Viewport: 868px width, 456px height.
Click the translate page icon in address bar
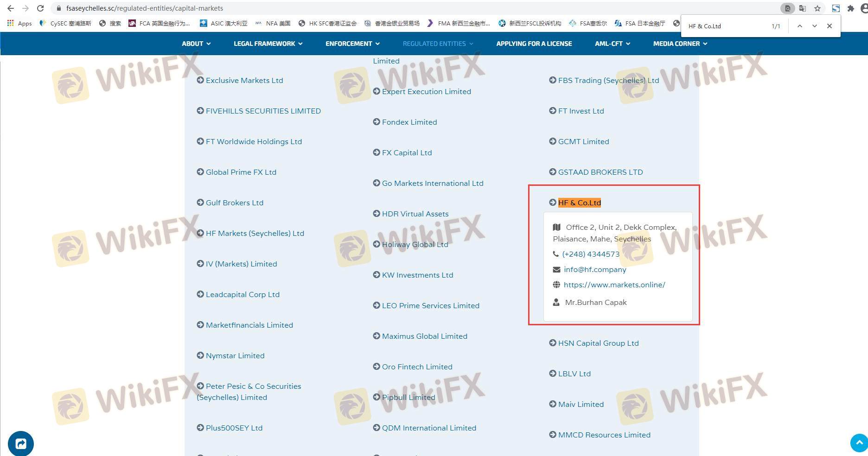pyautogui.click(x=803, y=8)
